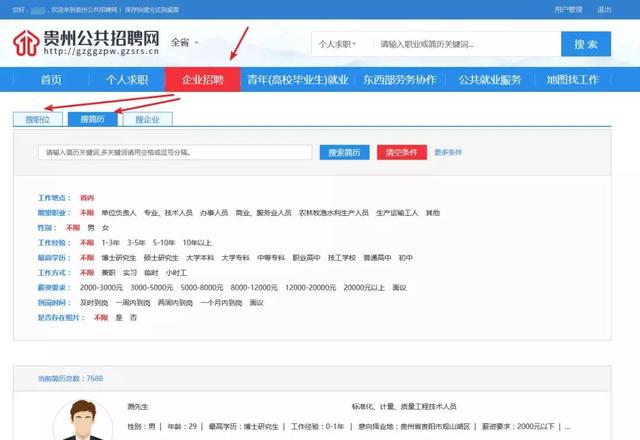Click the blue 搜索 button in header
Screen dimensions: 640x440
tap(585, 45)
